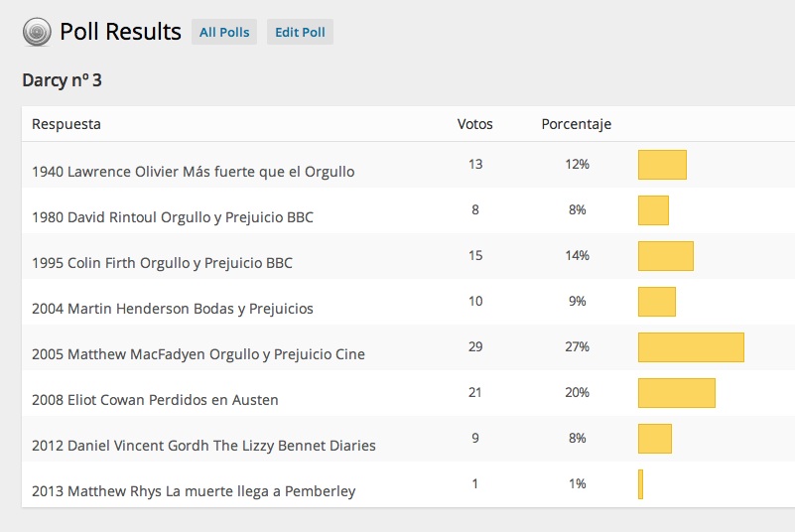Select the 1980 David Rintoul answer row

[x=173, y=217]
